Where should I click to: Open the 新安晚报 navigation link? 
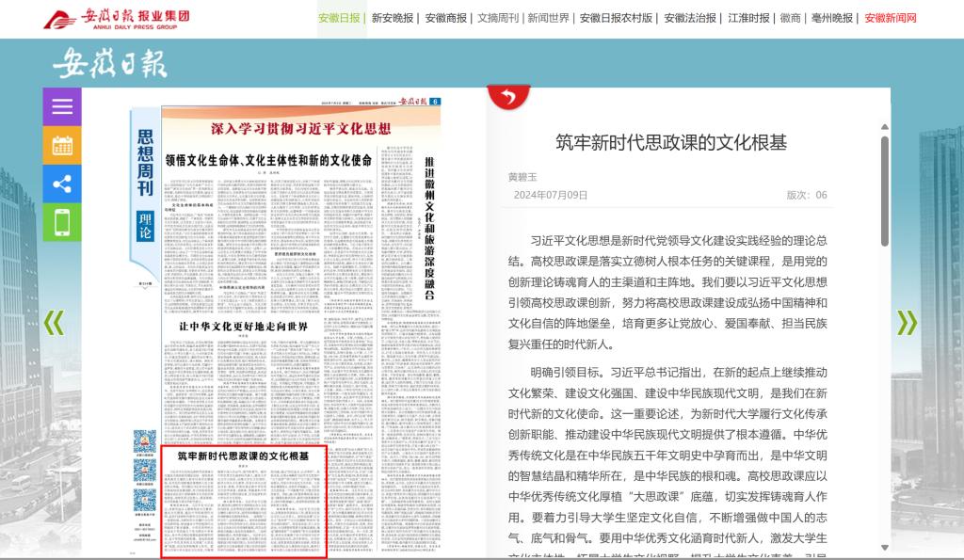(393, 18)
